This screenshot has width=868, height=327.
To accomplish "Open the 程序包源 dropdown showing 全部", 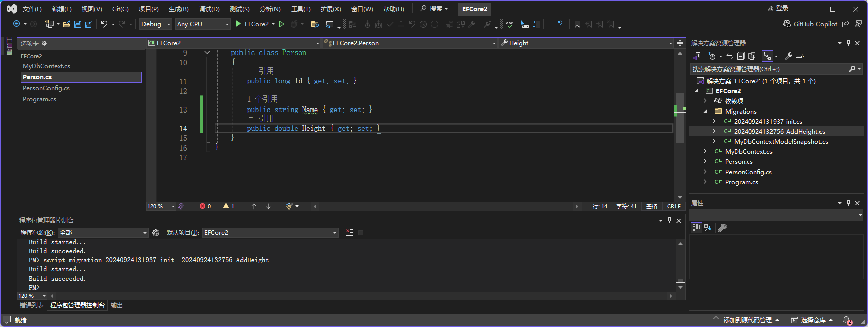I will (x=103, y=233).
